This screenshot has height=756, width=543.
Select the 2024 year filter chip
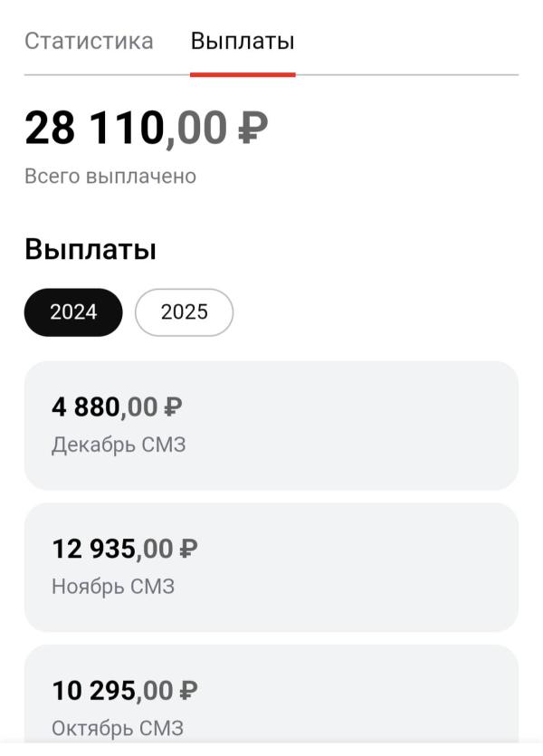(73, 312)
